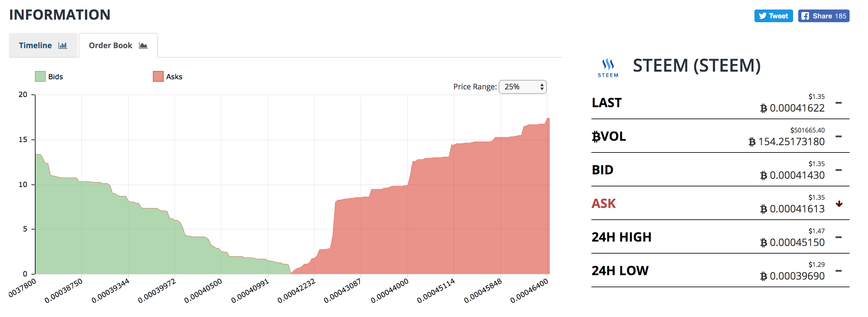The height and width of the screenshot is (317, 868).
Task: Share on Facebook button
Action: [x=824, y=16]
